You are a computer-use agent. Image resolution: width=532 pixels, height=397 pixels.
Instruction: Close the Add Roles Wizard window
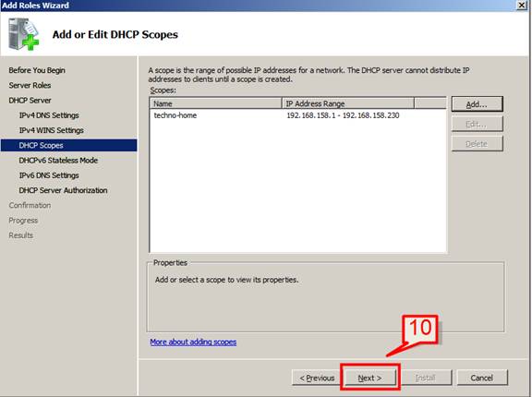click(x=522, y=6)
